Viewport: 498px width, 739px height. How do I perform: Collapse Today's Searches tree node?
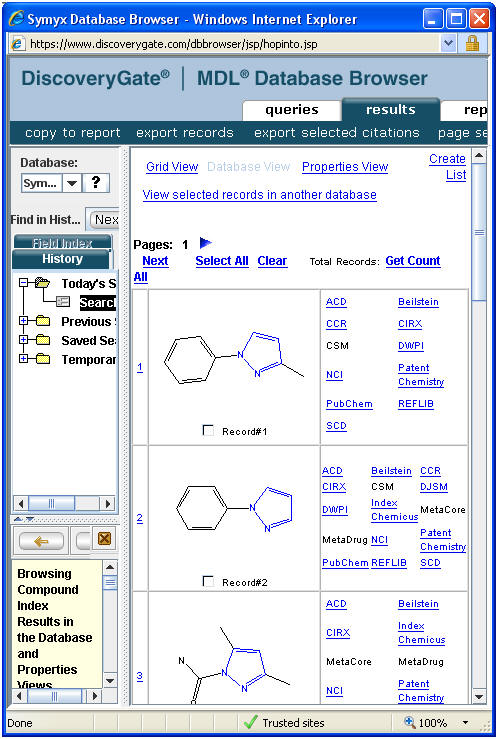coord(23,283)
